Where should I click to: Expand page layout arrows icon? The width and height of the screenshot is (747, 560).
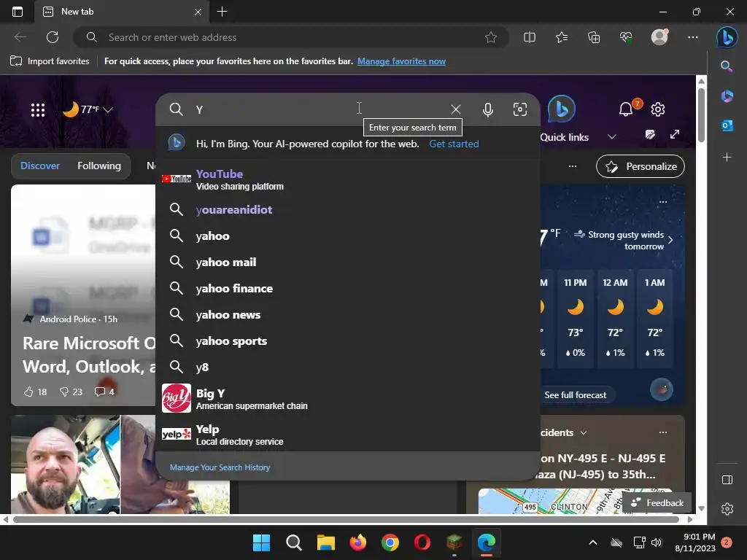point(675,134)
